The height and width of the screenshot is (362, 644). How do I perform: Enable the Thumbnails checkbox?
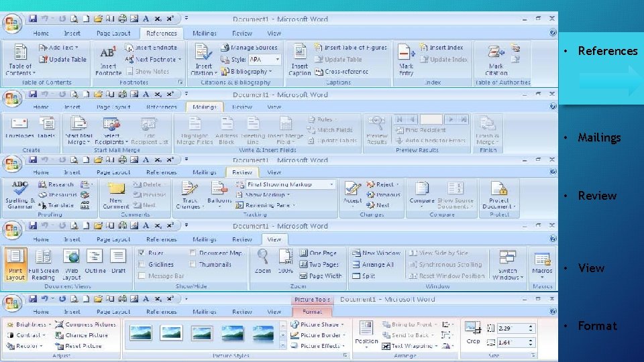point(193,264)
